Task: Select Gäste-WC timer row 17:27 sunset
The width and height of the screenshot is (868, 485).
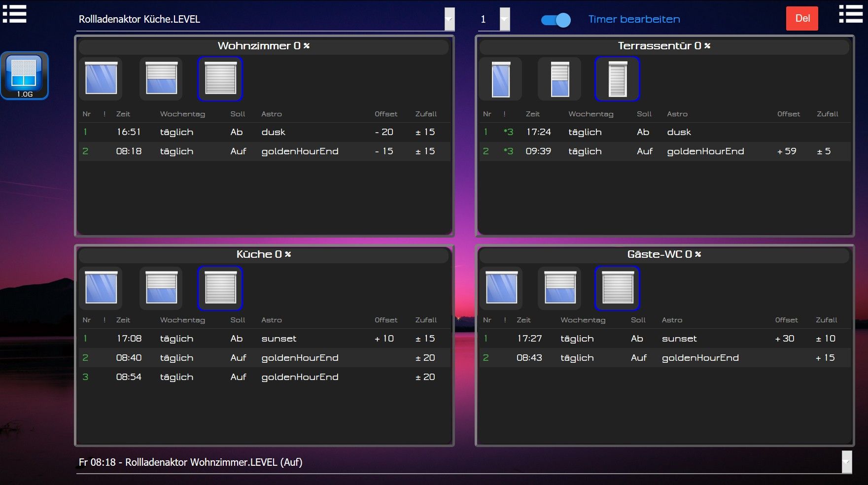Action: point(665,339)
